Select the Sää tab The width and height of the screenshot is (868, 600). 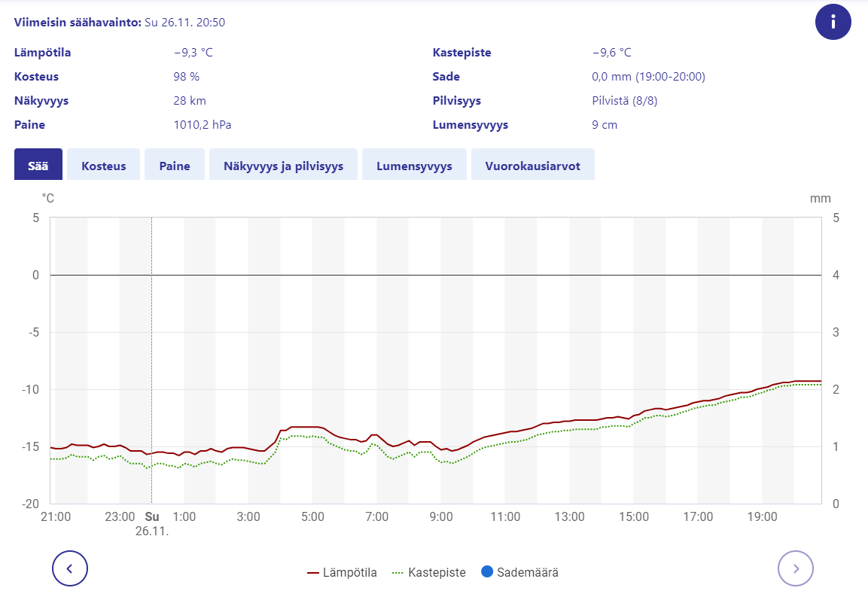tap(38, 165)
